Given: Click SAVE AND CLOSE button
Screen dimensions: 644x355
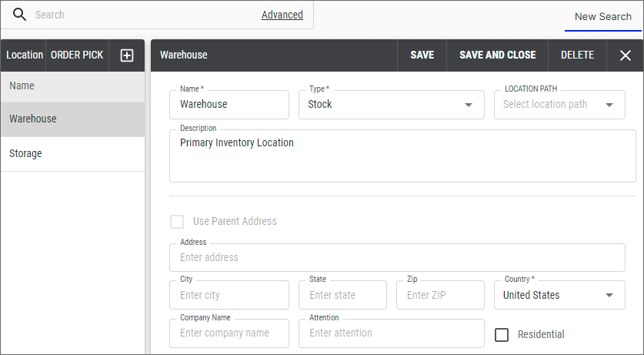Looking at the screenshot, I should click(497, 55).
